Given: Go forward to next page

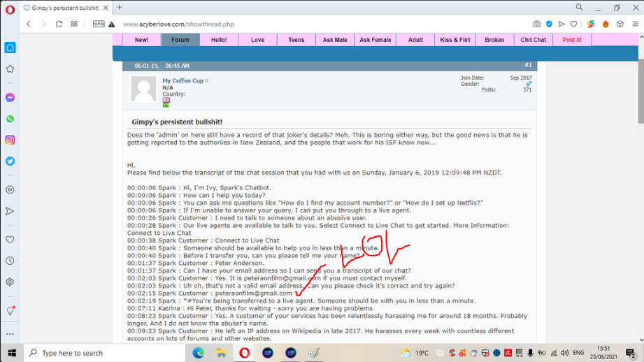Looking at the screenshot, I should 43,24.
